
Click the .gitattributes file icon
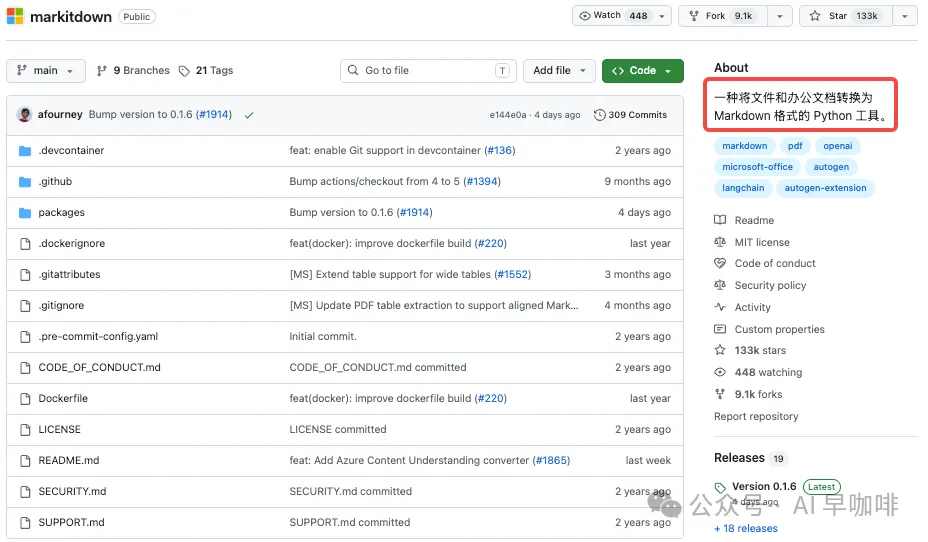pos(25,275)
